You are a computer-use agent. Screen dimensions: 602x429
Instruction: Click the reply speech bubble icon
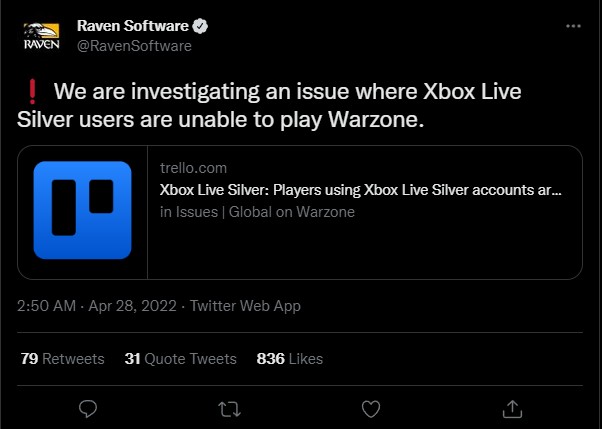[88, 408]
